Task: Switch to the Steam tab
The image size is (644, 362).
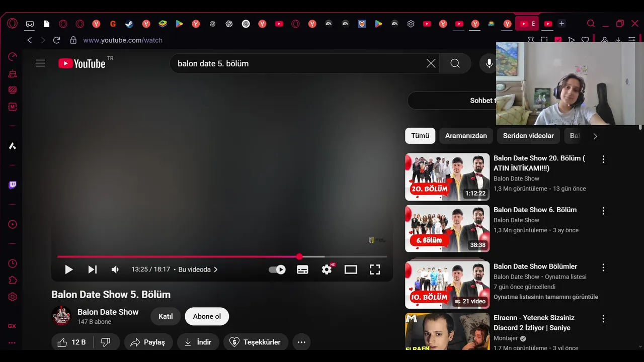Action: click(129, 24)
